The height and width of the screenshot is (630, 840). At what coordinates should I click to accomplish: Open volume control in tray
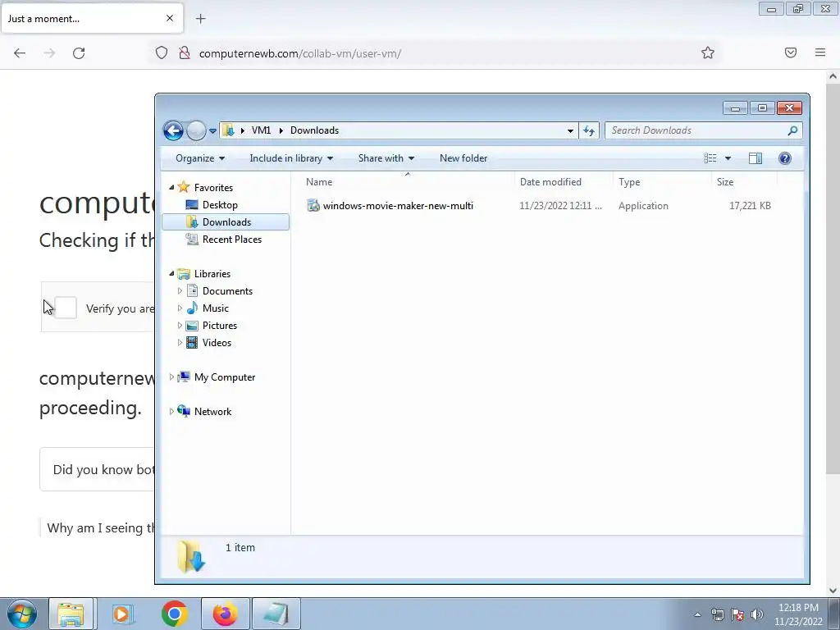(757, 614)
